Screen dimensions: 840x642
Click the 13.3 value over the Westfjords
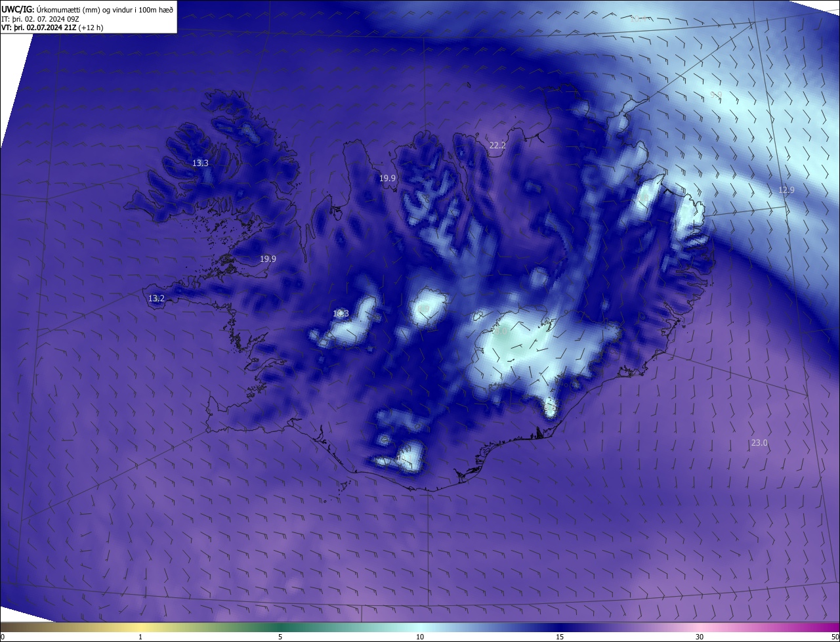201,163
